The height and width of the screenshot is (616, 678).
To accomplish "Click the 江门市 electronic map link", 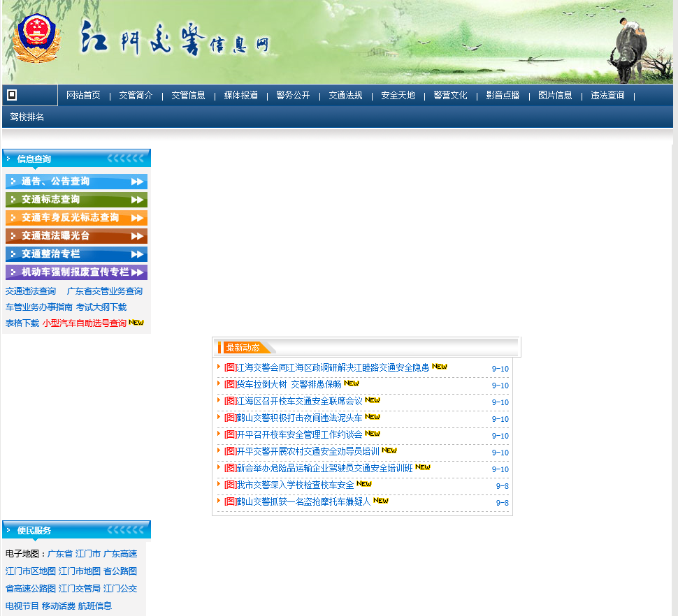I will tap(88, 554).
